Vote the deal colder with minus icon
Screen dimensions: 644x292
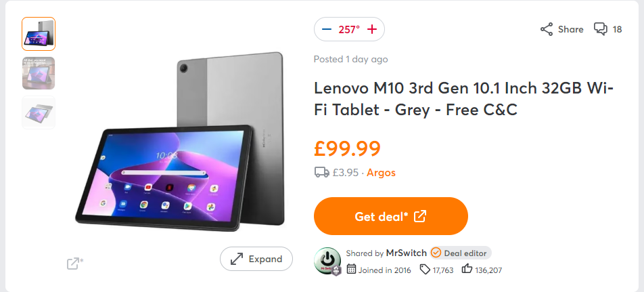coord(327,30)
